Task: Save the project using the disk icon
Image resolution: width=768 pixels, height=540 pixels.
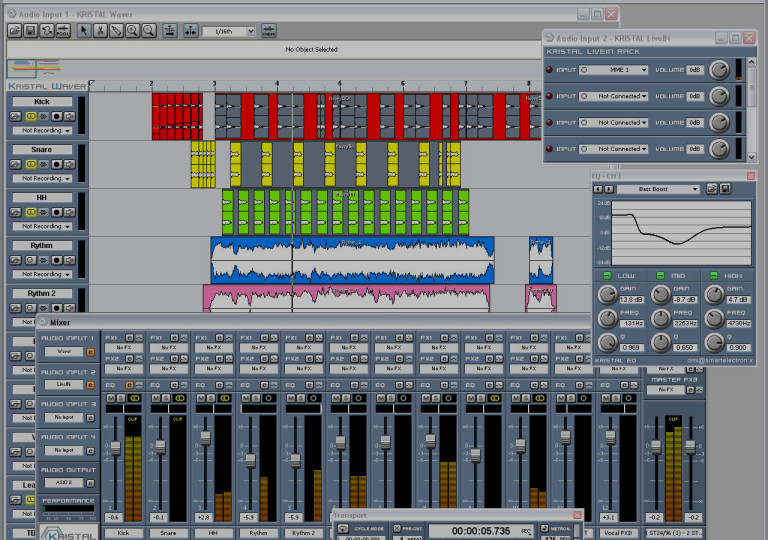Action: point(30,31)
